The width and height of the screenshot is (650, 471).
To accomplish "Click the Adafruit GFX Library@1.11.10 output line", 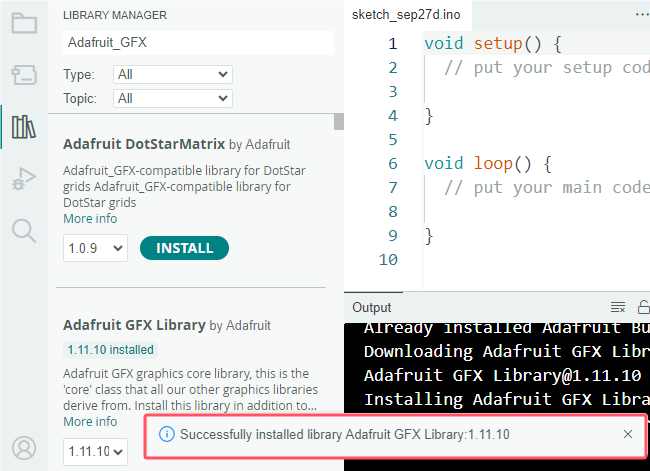I will coord(502,376).
